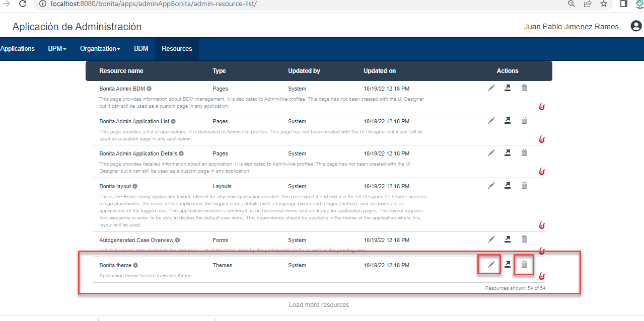Screen dimensions: 644x321
Task: Bookmark this page with star icon
Action: pos(603,4)
